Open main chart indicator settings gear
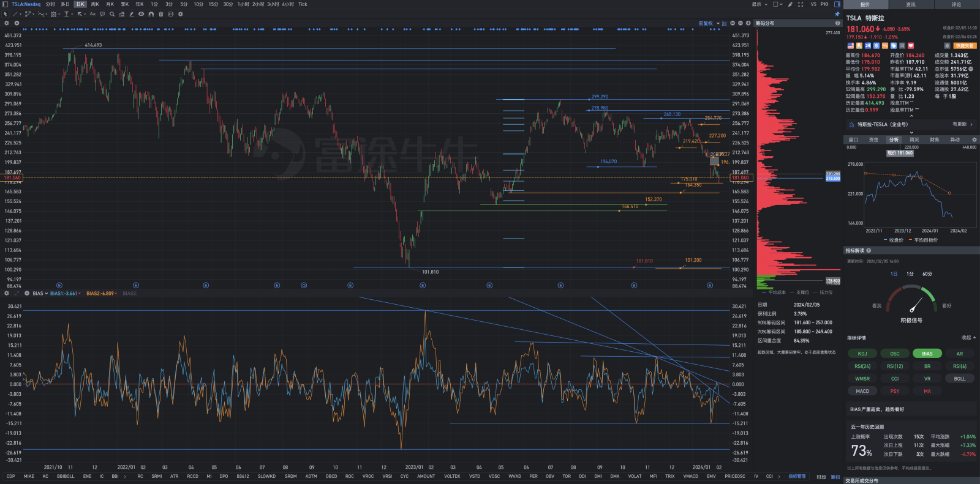This screenshot has height=484, width=980. click(7, 23)
